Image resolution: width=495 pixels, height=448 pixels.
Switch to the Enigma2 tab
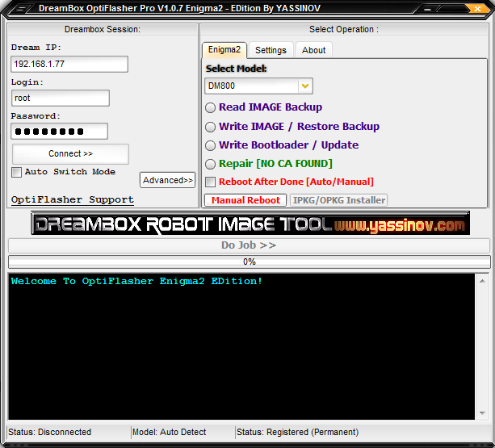click(224, 50)
